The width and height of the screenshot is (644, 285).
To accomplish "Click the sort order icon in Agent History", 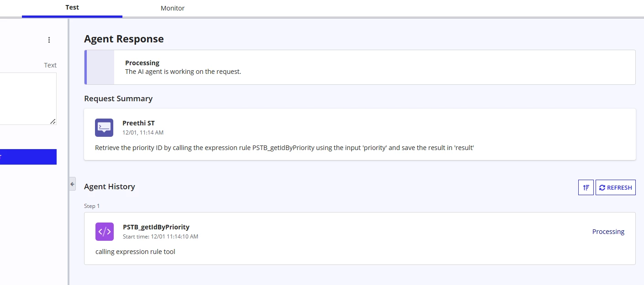I will tap(586, 187).
